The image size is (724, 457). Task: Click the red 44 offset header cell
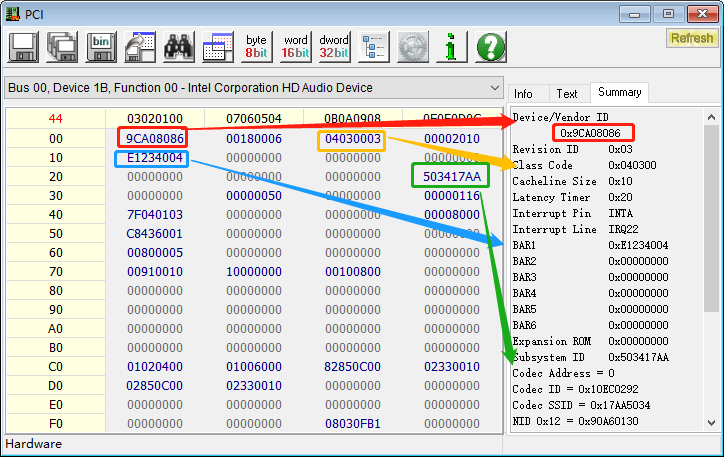tap(55, 119)
